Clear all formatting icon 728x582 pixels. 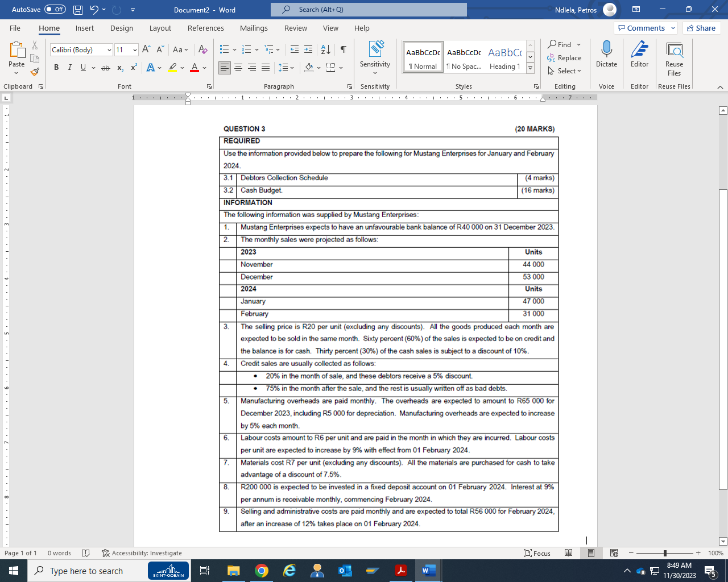click(203, 50)
